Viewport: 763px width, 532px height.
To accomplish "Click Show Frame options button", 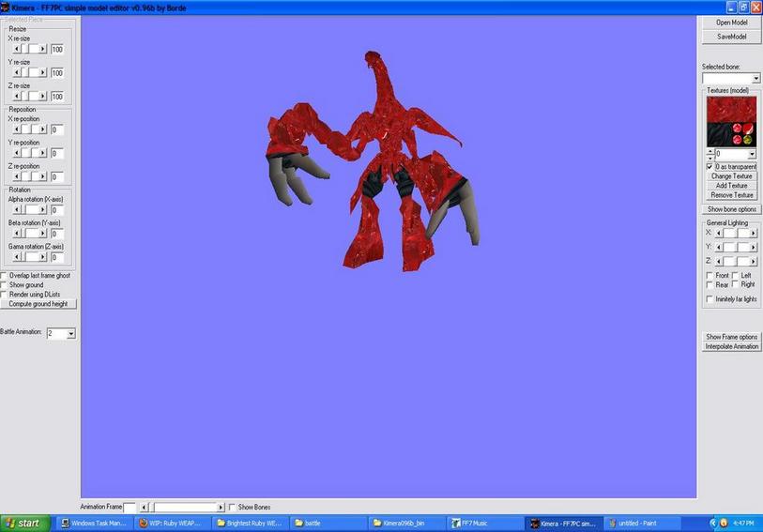I will click(x=731, y=337).
